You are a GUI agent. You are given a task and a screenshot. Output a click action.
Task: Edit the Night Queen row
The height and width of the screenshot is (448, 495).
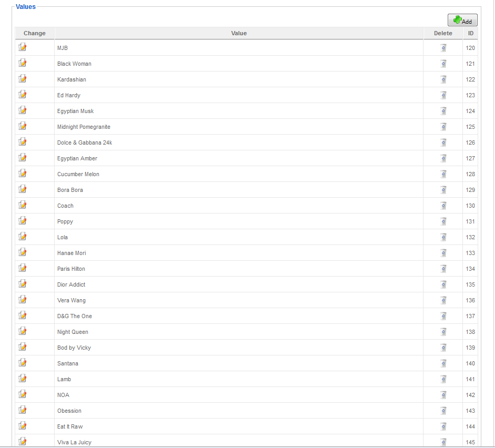[23, 331]
